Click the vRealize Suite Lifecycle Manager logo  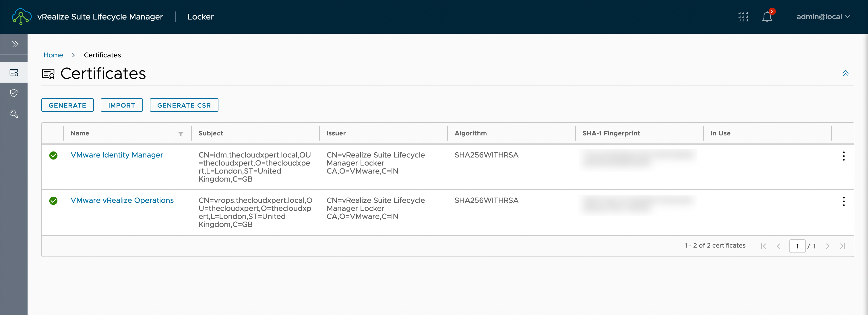[22, 17]
